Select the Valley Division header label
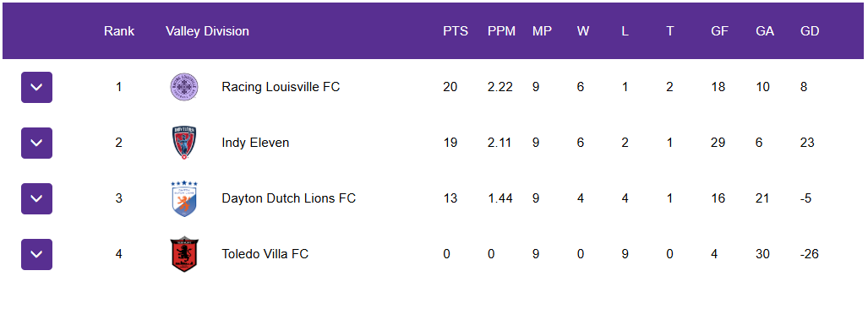This screenshot has width=868, height=314. (x=207, y=31)
